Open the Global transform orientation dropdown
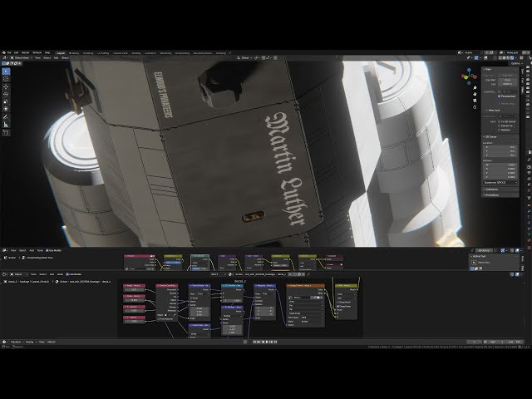This screenshot has width=532, height=399. pyautogui.click(x=245, y=58)
